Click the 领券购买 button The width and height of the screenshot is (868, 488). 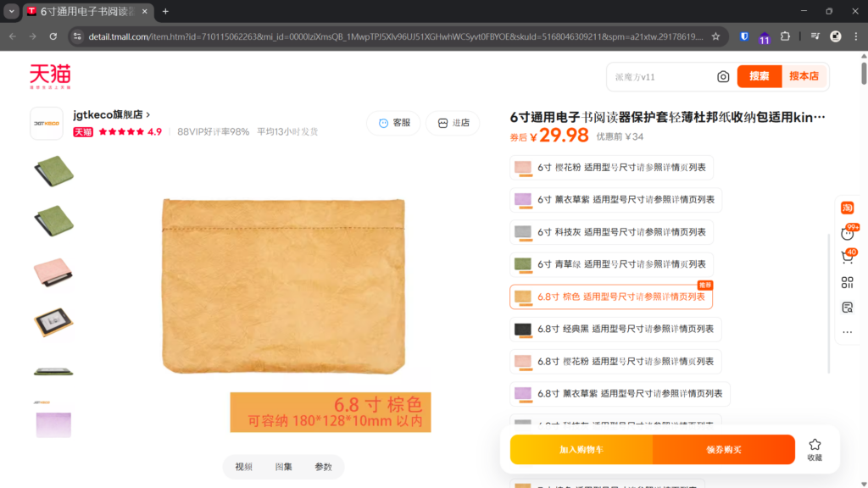tap(723, 450)
